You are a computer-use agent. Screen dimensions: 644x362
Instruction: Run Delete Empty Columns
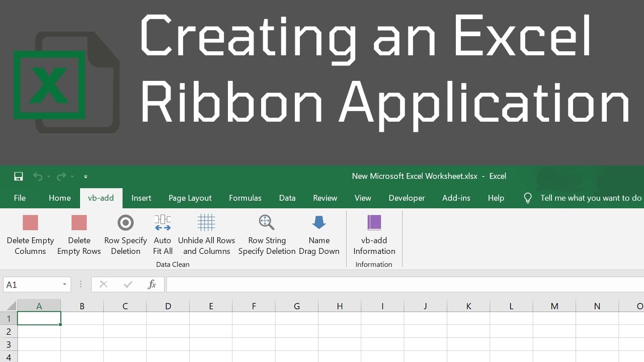click(x=30, y=235)
